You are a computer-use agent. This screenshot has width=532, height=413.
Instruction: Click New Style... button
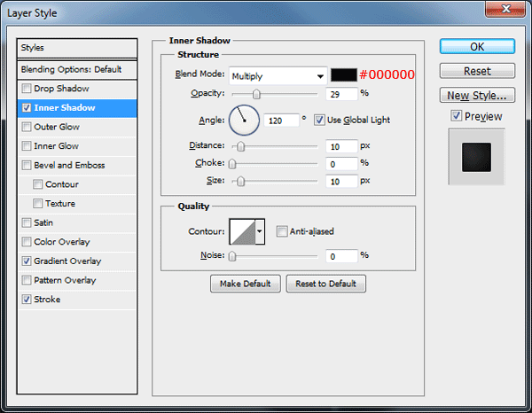tap(477, 96)
